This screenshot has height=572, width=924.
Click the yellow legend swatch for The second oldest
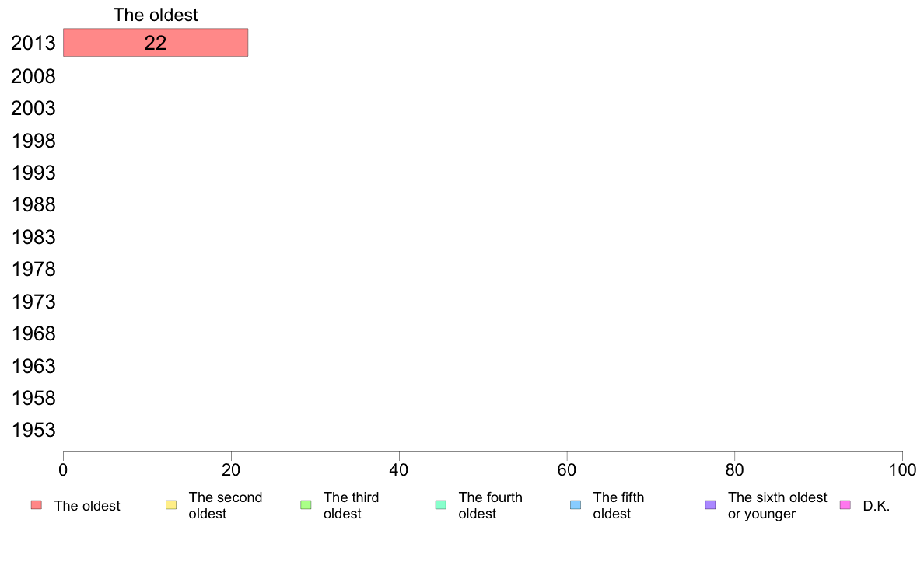(171, 505)
